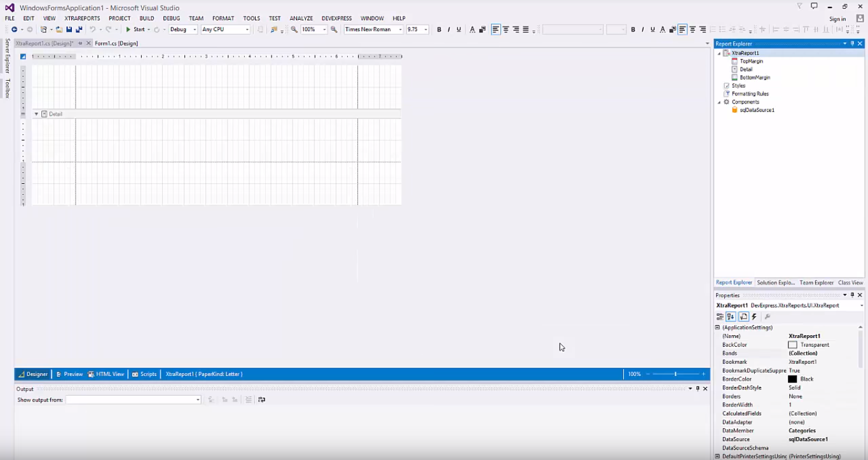868x460 pixels.
Task: Expand the ApplicationSettings property group
Action: (x=717, y=327)
